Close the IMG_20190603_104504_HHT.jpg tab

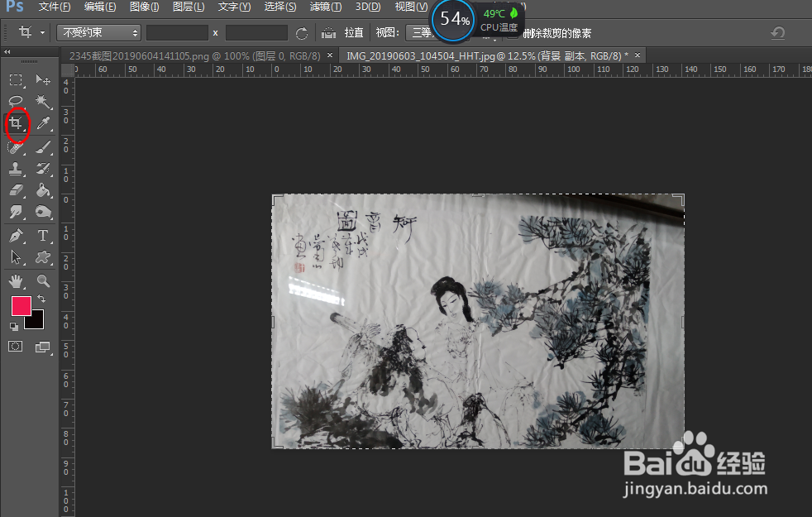point(638,55)
